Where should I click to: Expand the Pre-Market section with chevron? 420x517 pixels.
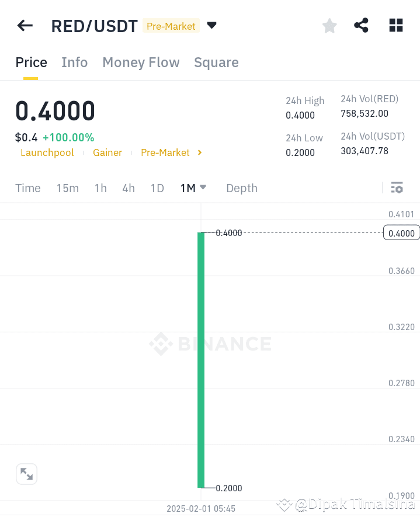coord(199,152)
